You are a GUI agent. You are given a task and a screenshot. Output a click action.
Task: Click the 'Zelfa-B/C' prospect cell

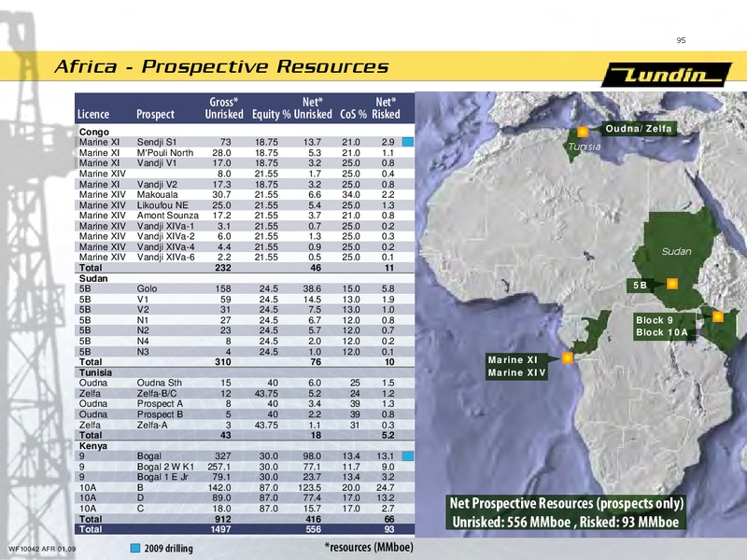[x=157, y=393]
